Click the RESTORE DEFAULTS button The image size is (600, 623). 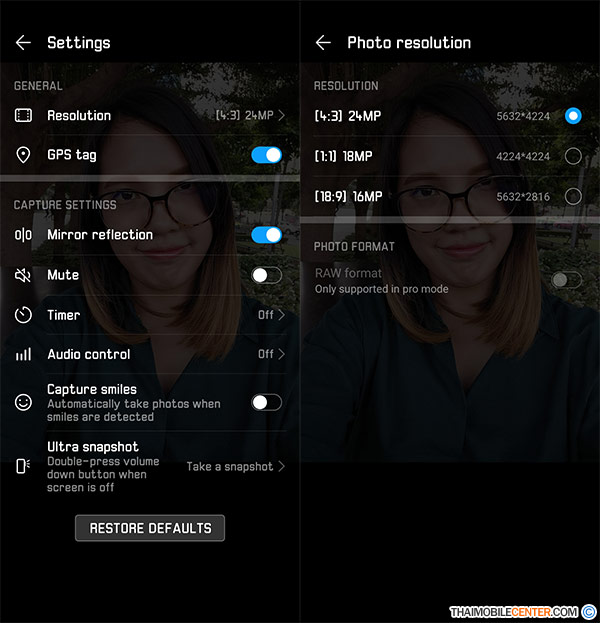coord(150,528)
